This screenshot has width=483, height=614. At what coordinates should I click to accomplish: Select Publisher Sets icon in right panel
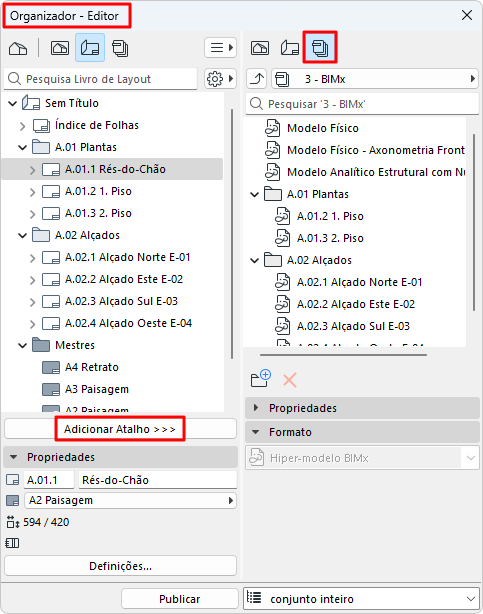[x=320, y=48]
